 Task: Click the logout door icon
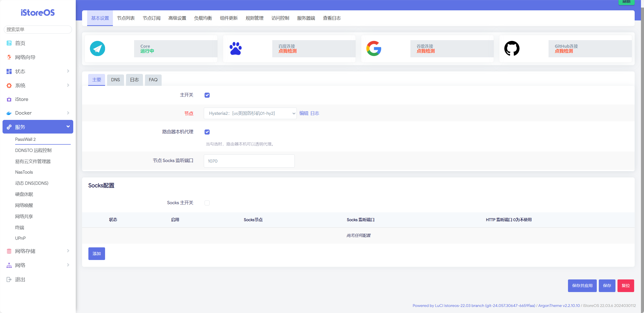tap(9, 279)
